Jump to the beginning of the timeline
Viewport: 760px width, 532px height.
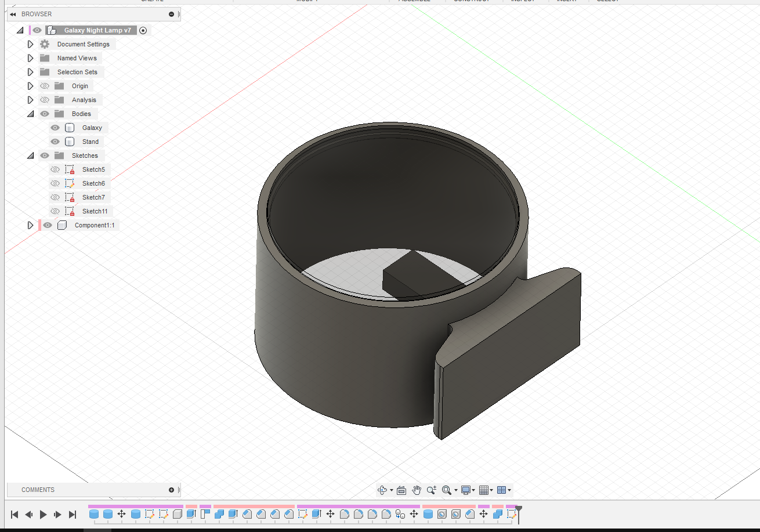coord(15,514)
